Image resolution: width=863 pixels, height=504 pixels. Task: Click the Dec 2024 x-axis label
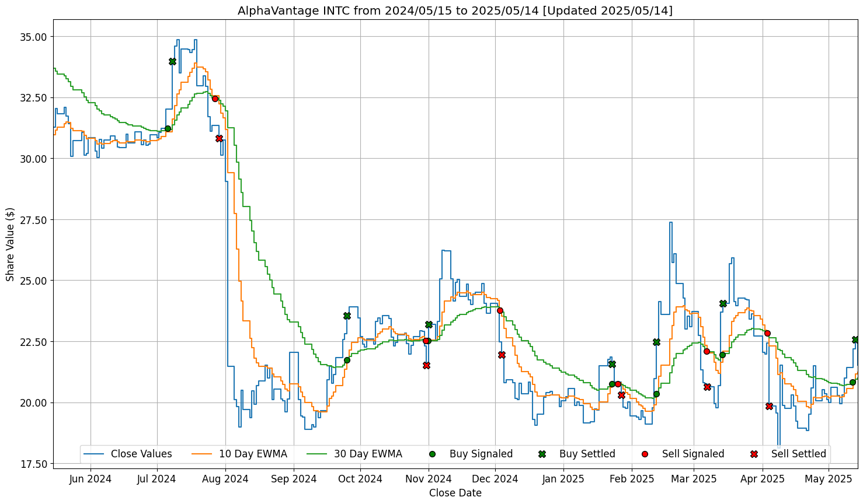(496, 480)
